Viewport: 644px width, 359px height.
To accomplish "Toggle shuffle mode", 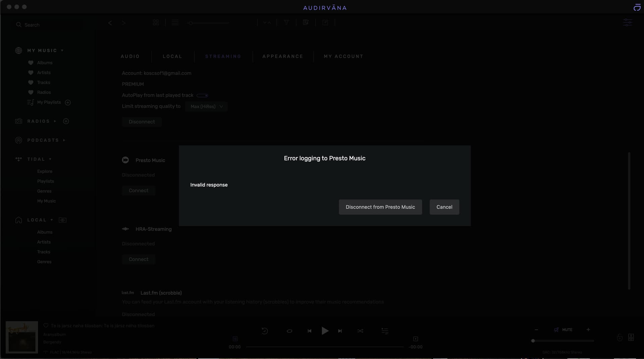I will point(360,331).
